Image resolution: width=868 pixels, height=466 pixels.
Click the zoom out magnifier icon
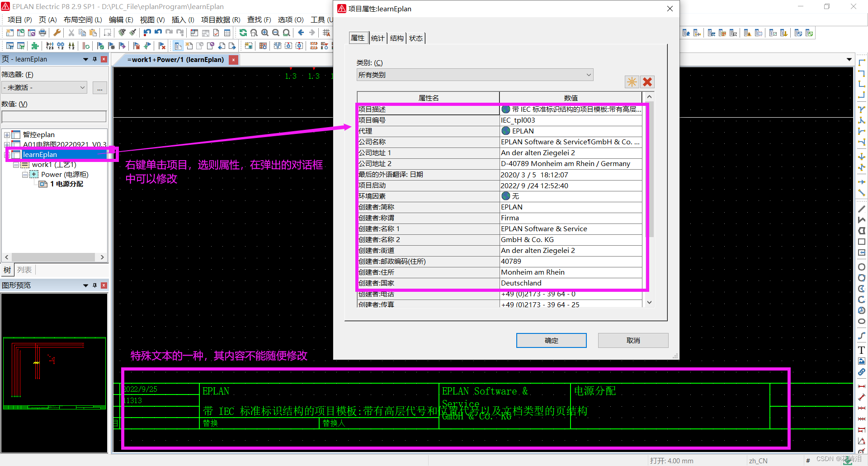pos(276,33)
